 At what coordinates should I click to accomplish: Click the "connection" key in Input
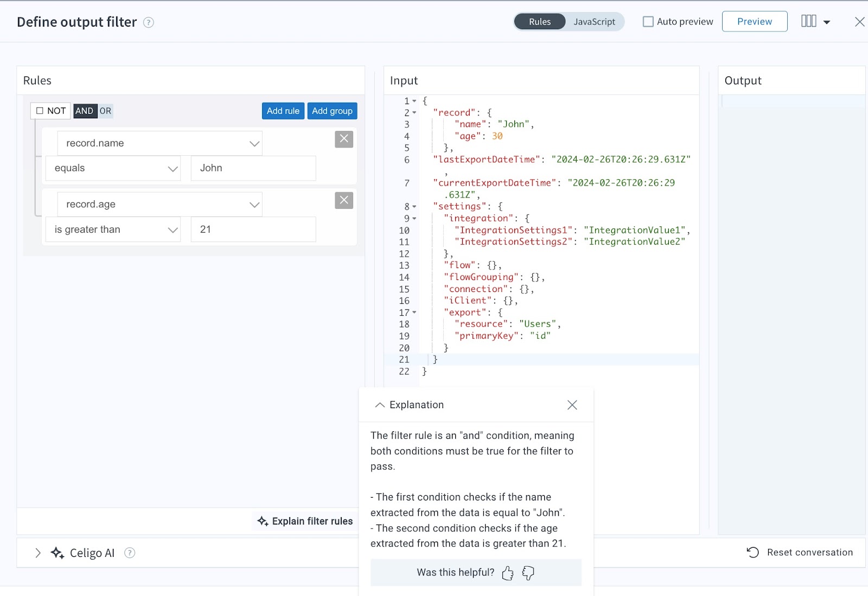476,289
